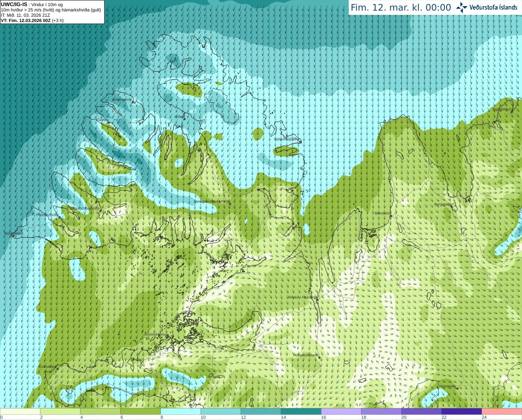Click the Bjargtangar station marker
522x420 pixels.
point(13,236)
